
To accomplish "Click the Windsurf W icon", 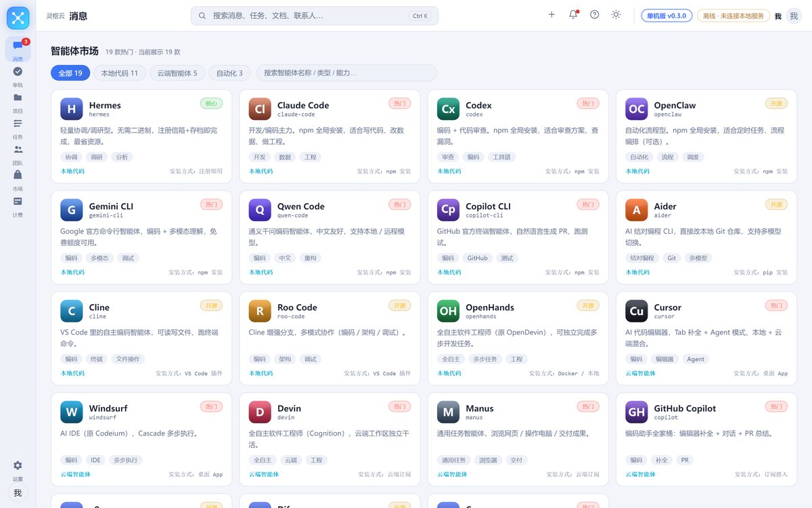I will 72,412.
